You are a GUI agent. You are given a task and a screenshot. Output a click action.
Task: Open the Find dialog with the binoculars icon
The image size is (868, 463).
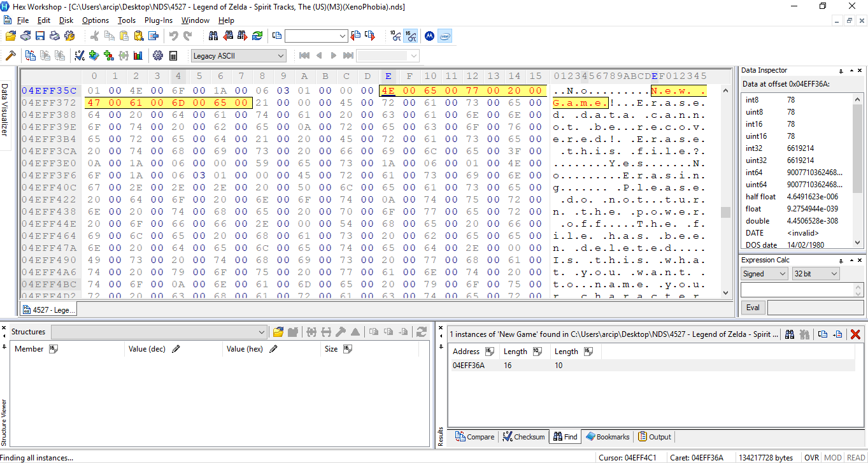[x=213, y=36]
